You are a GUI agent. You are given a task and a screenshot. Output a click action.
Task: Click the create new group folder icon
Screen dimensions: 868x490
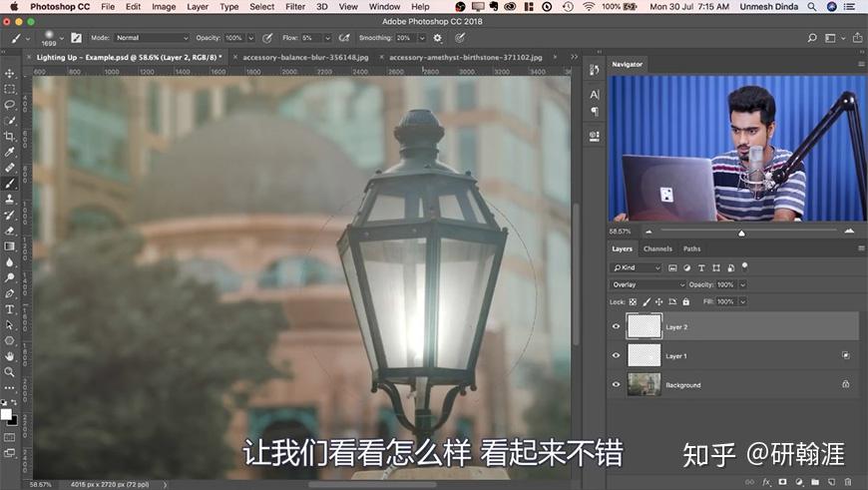(x=815, y=482)
